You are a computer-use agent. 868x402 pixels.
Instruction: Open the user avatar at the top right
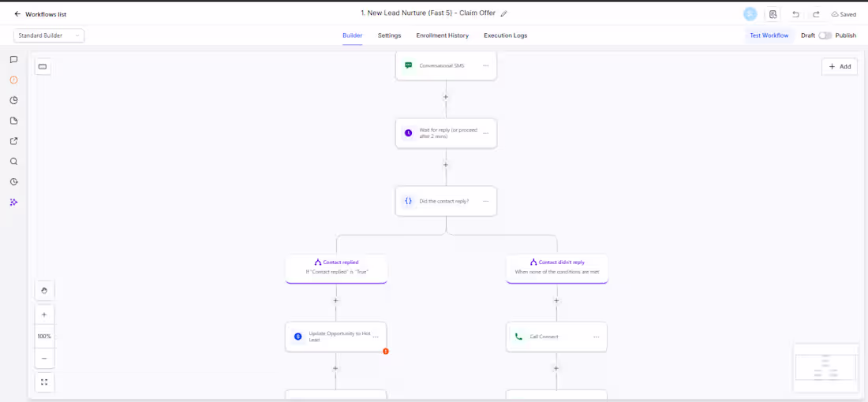pos(750,14)
